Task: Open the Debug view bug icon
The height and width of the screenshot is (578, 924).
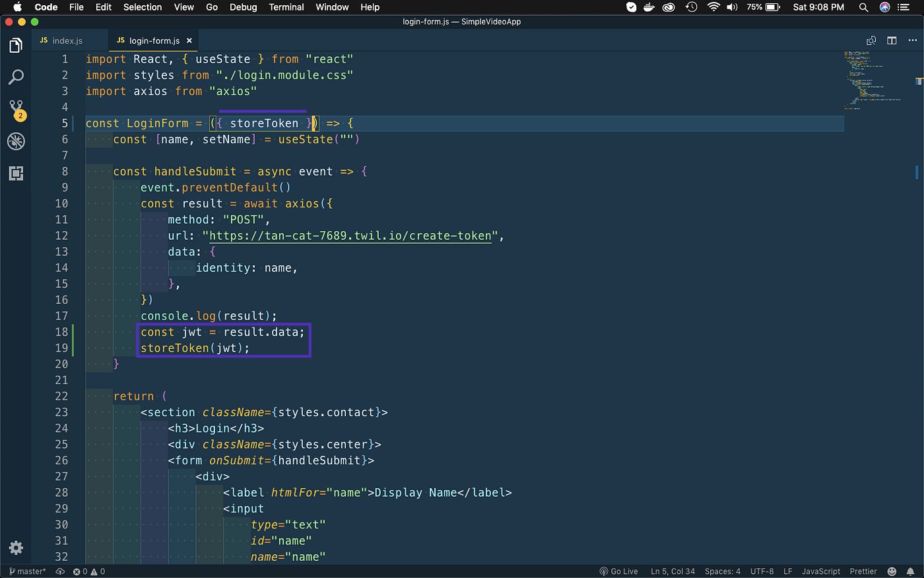Action: pyautogui.click(x=16, y=141)
